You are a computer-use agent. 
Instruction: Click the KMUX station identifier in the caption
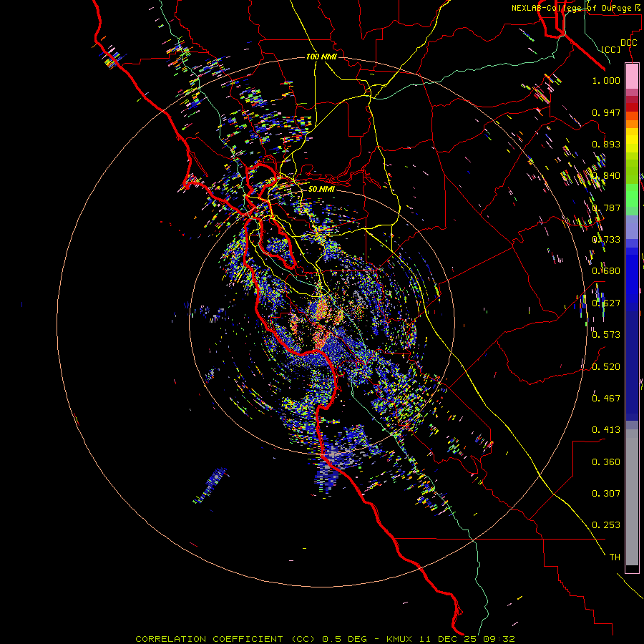click(401, 639)
